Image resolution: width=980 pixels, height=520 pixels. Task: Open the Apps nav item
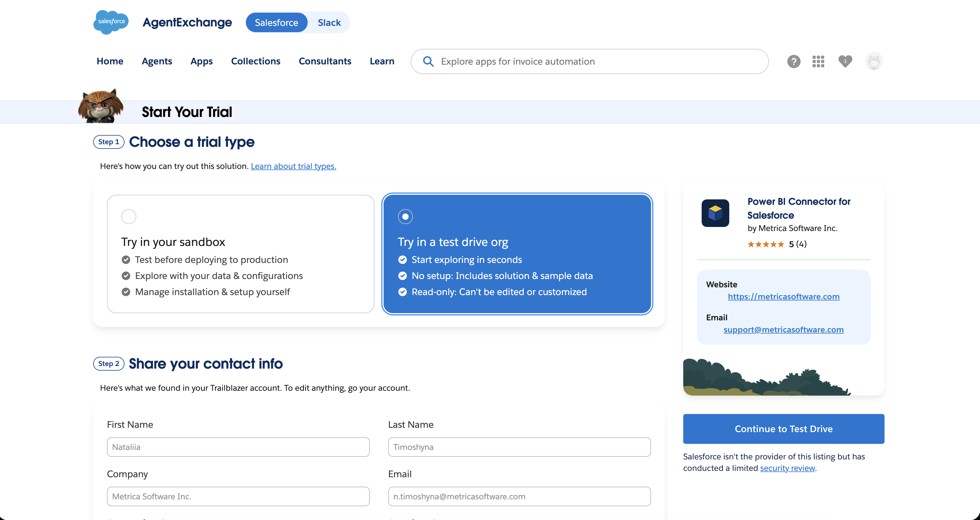point(202,61)
